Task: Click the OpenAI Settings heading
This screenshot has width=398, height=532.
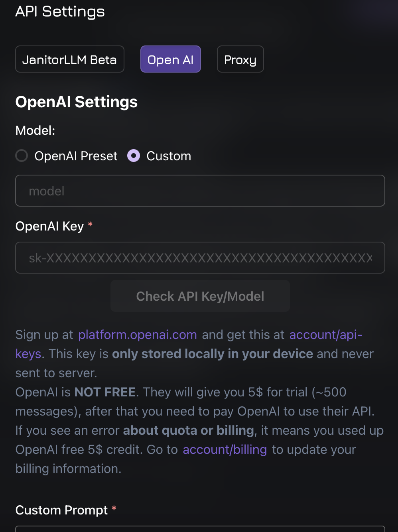Action: [76, 102]
